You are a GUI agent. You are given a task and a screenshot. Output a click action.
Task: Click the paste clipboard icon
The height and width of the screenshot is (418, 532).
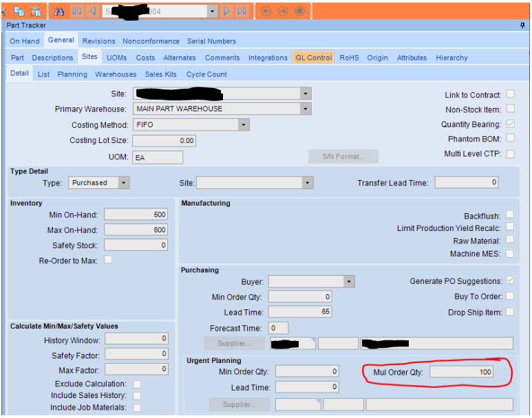pyautogui.click(x=36, y=12)
